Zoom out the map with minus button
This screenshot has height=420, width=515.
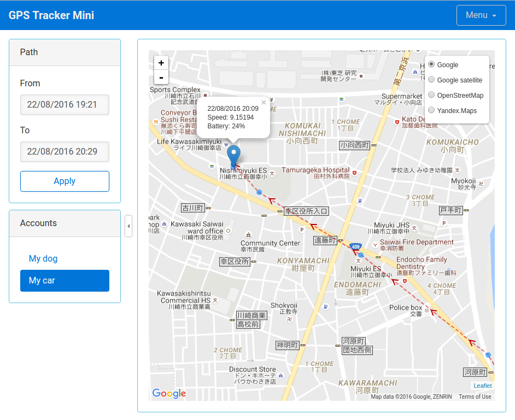(x=161, y=78)
